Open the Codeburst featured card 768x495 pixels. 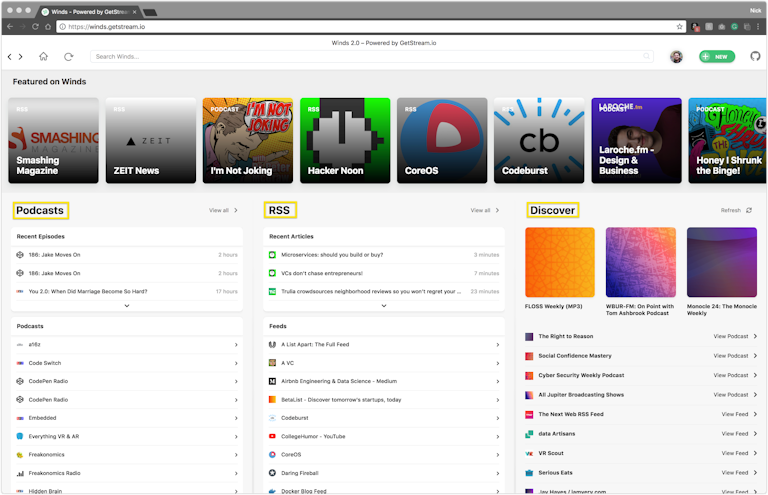[x=539, y=141]
